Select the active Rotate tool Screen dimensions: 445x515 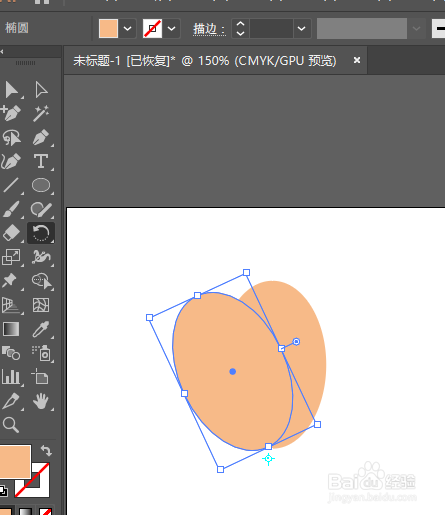click(41, 233)
